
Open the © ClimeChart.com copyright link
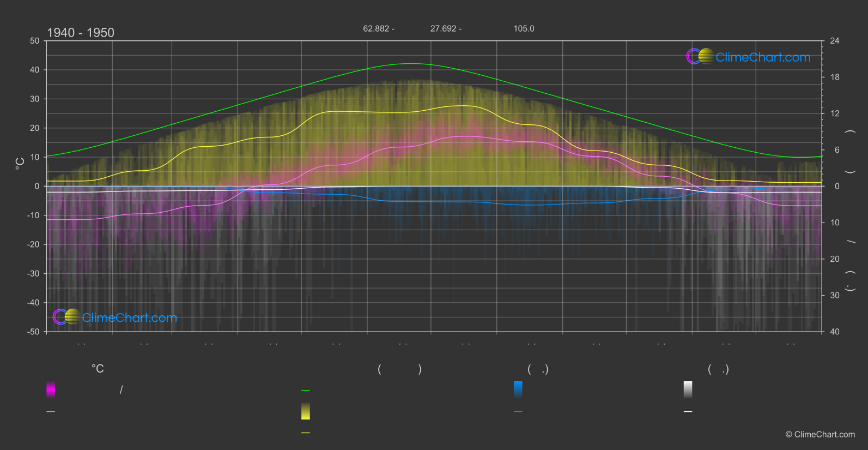click(x=820, y=434)
